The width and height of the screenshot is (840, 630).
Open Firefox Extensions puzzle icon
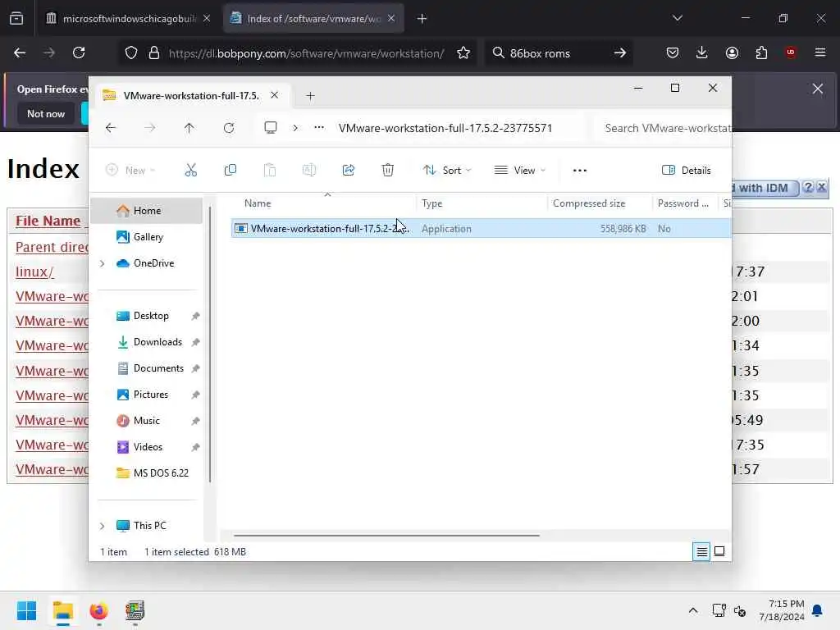point(761,52)
